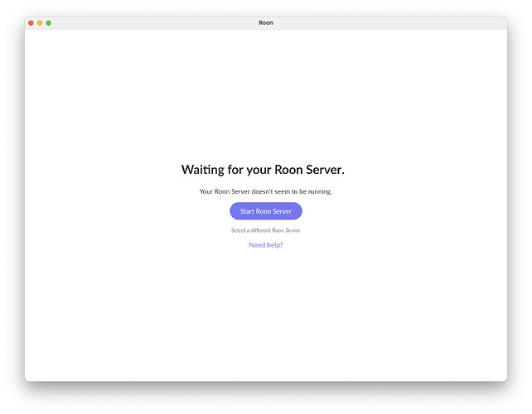Click the Start Roon Server button

(x=266, y=211)
